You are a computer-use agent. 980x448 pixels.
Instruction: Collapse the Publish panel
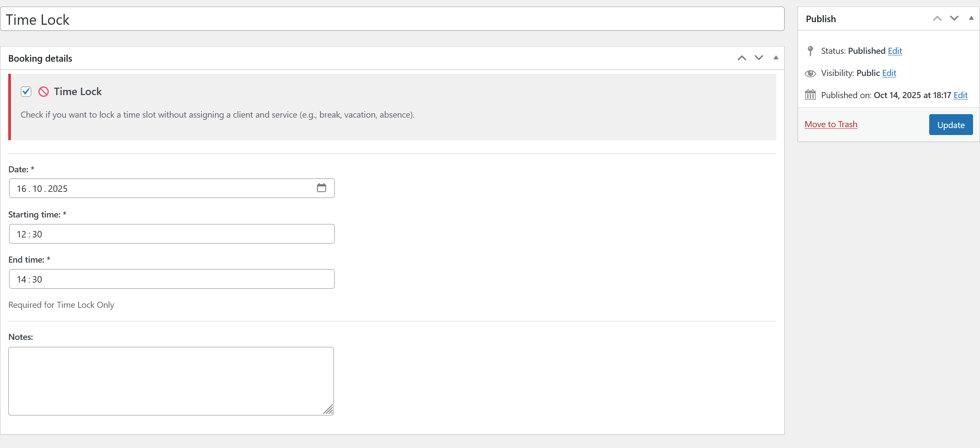971,19
